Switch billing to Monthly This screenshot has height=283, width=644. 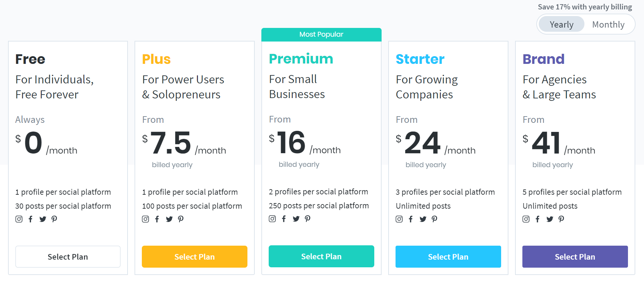pyautogui.click(x=608, y=24)
